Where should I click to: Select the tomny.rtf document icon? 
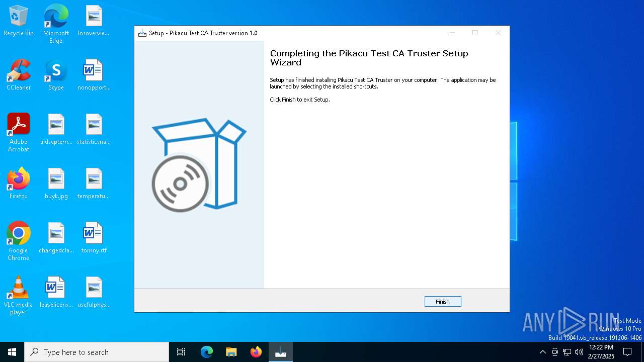tap(94, 238)
